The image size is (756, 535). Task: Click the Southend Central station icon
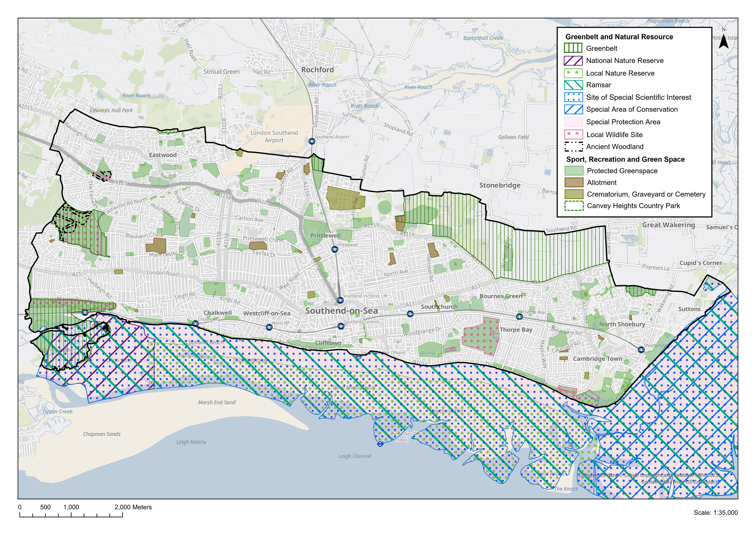(x=341, y=326)
